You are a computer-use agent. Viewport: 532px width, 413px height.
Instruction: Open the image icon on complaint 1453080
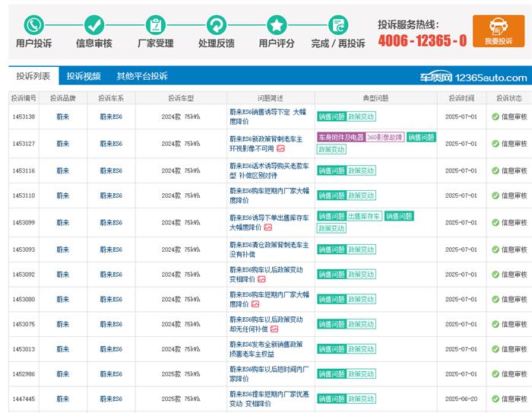(255, 304)
